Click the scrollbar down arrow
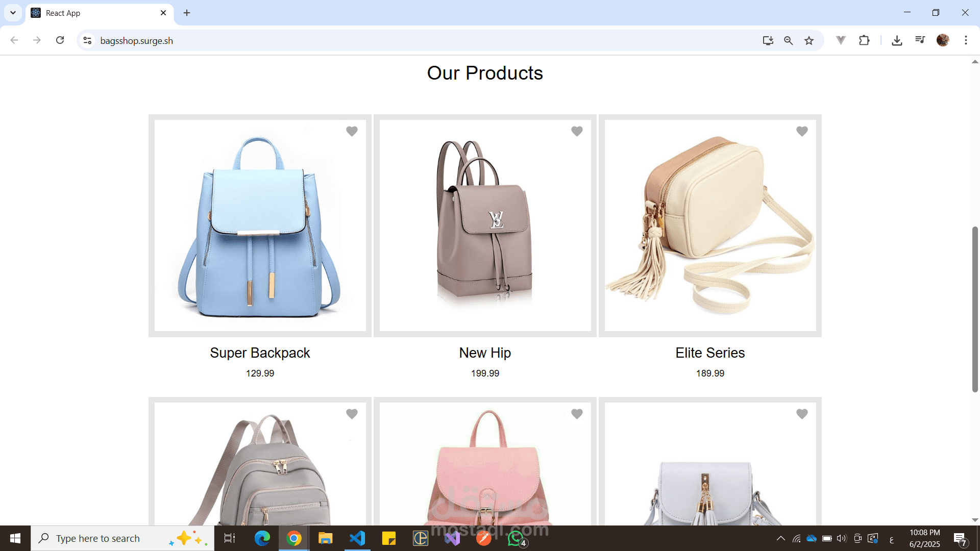 975,520
